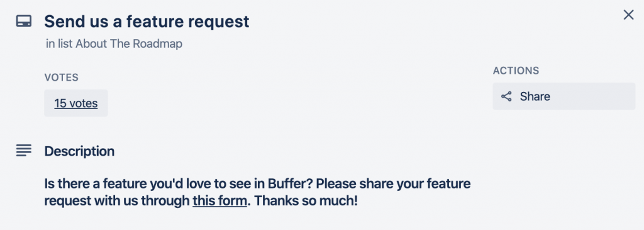Click the Description lines icon
The width and height of the screenshot is (644, 230).
(24, 151)
